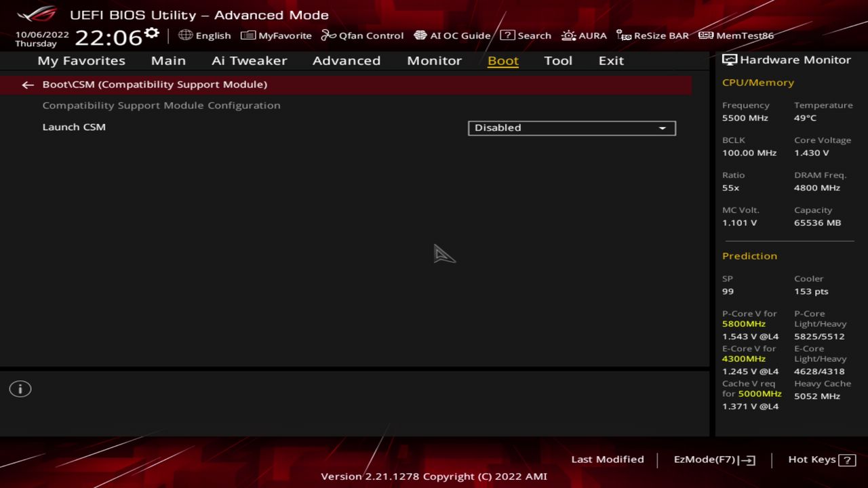The height and width of the screenshot is (488, 868).
Task: Open the My Favorites tab
Action: [x=81, y=60]
